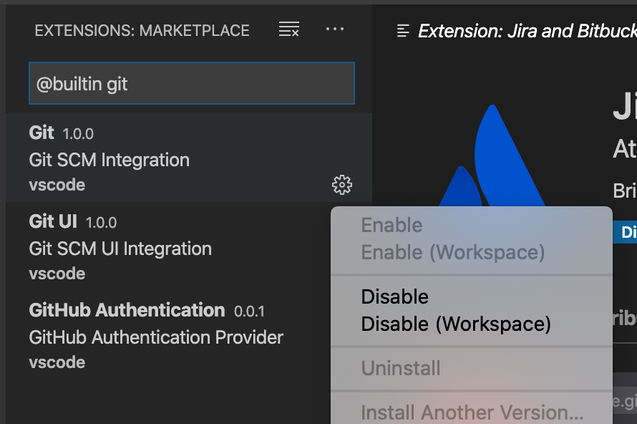Open the Git UI extension entry
Screen dimensions: 637x424
[167, 247]
